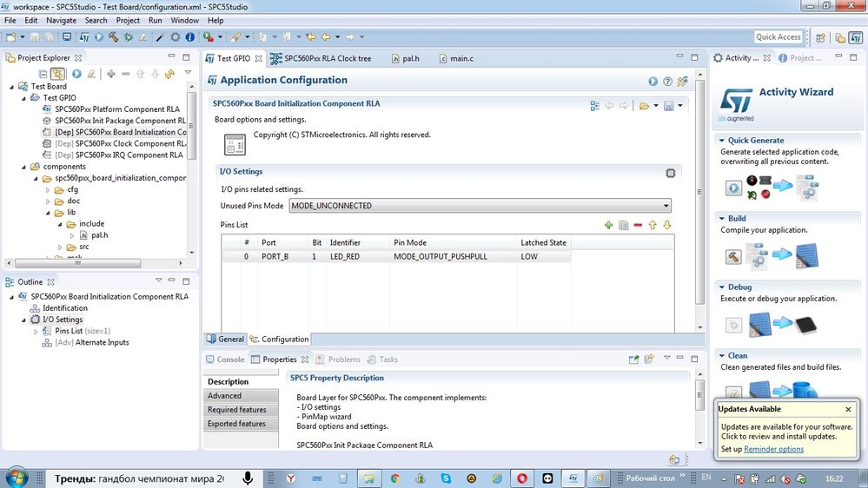Click the green bug debug toolbar icon
Screen dimensions: 868x488
click(x=129, y=37)
